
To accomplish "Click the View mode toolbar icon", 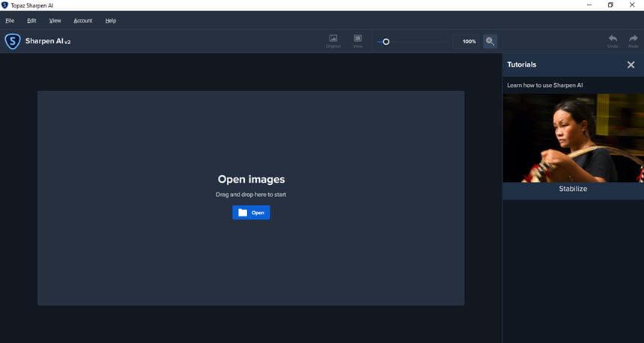I will pyautogui.click(x=358, y=41).
